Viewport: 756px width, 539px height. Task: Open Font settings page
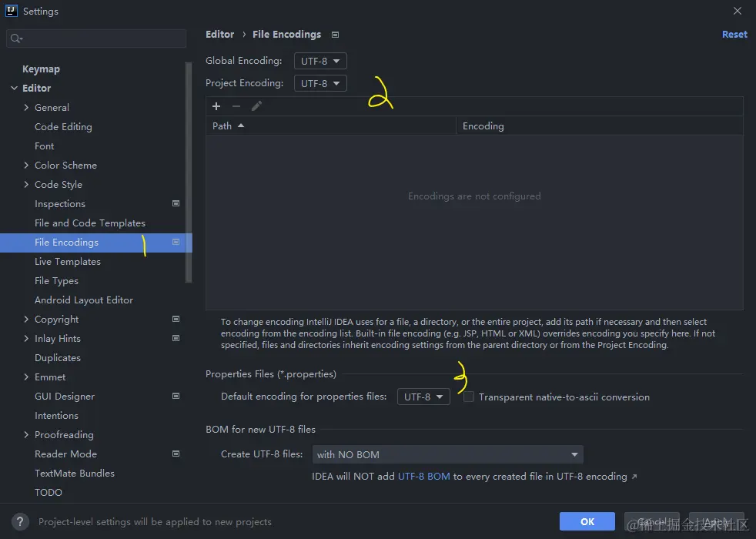click(45, 146)
